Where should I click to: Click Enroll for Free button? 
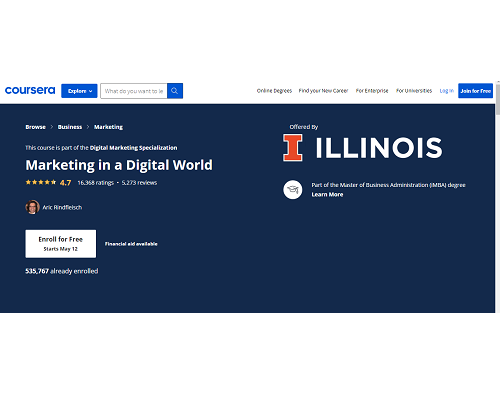(61, 244)
